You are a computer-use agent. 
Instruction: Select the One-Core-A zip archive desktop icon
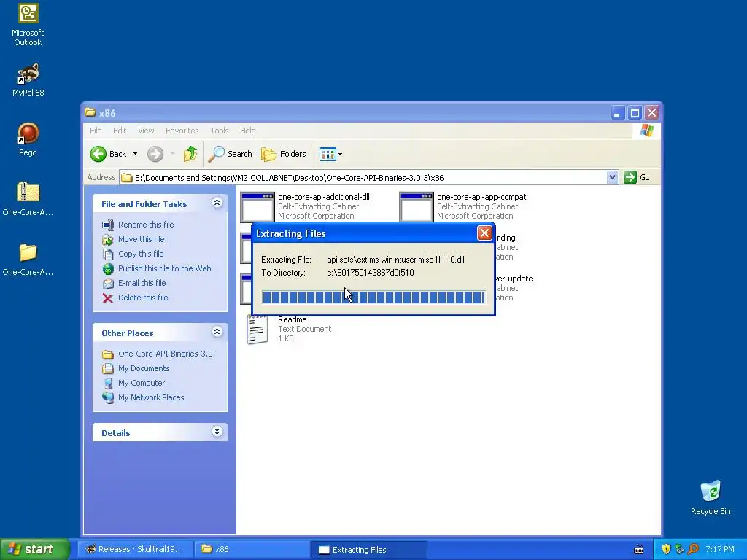coord(28,199)
